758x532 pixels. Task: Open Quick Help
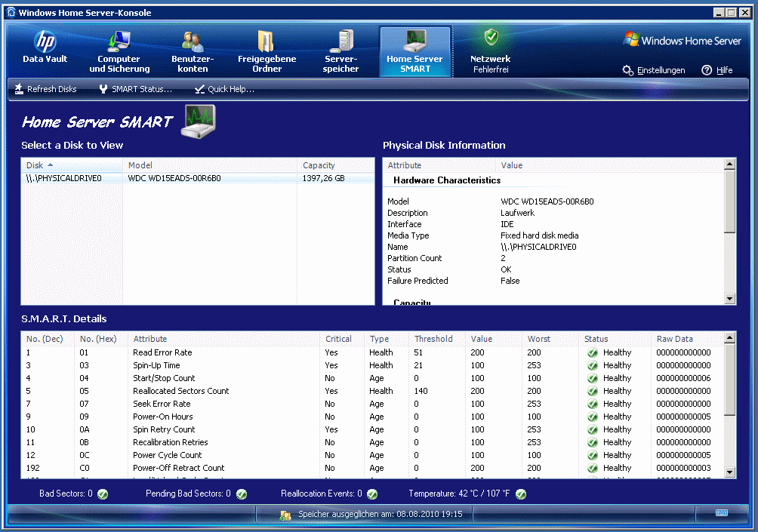(224, 89)
